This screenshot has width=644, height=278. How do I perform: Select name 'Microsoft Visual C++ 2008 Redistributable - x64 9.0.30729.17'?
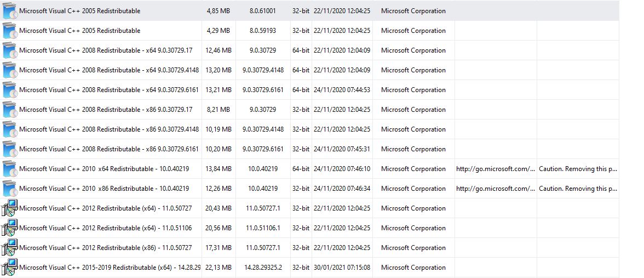coord(106,50)
